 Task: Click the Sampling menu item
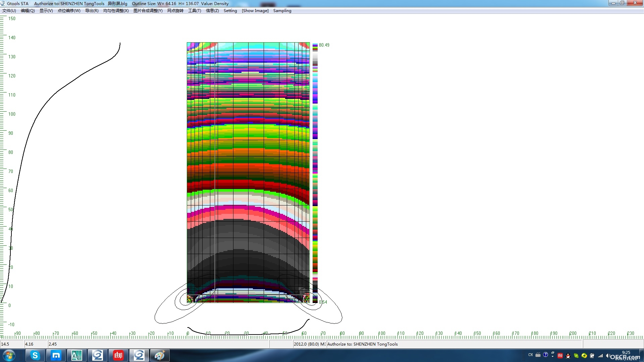point(282,11)
